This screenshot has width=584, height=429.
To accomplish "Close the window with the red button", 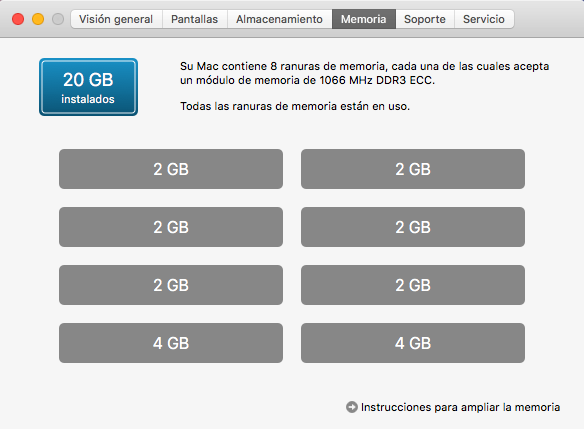I will click(x=18, y=19).
